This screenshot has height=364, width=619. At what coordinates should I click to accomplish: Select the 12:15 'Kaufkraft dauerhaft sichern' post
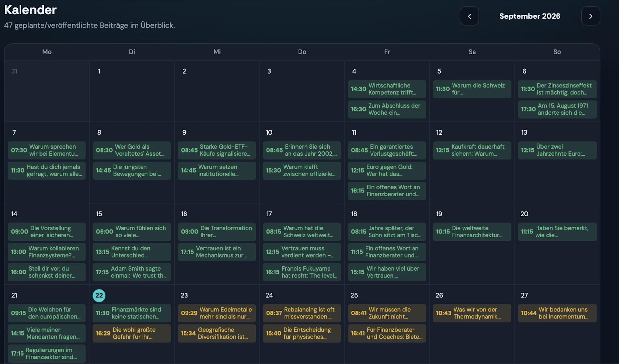(472, 150)
